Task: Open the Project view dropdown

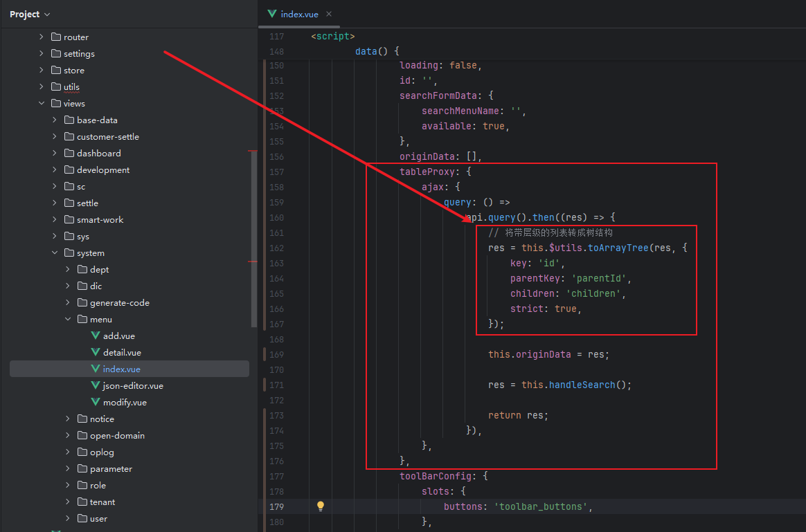Action: point(30,15)
